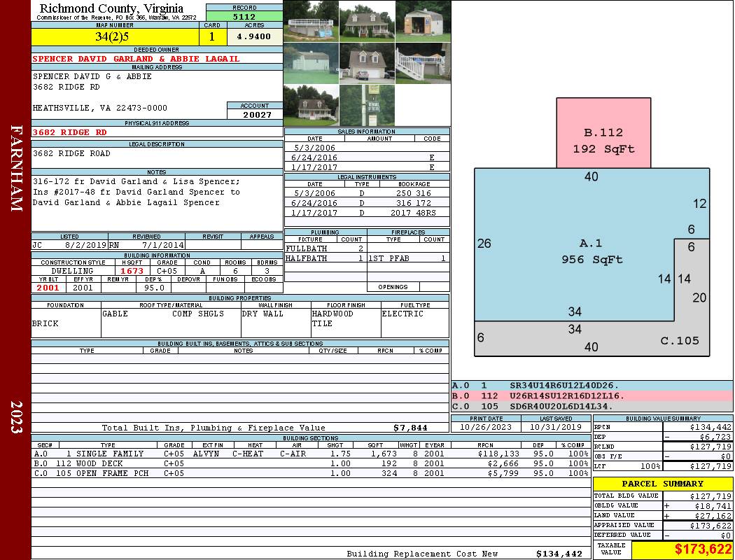The height and width of the screenshot is (560, 735).
Task: Select the green-tinted side view house photo
Action: [311, 63]
